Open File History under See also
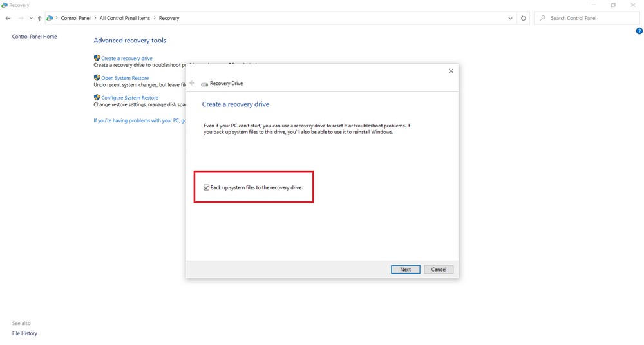Viewport: 644px width, 345px height. [24, 333]
